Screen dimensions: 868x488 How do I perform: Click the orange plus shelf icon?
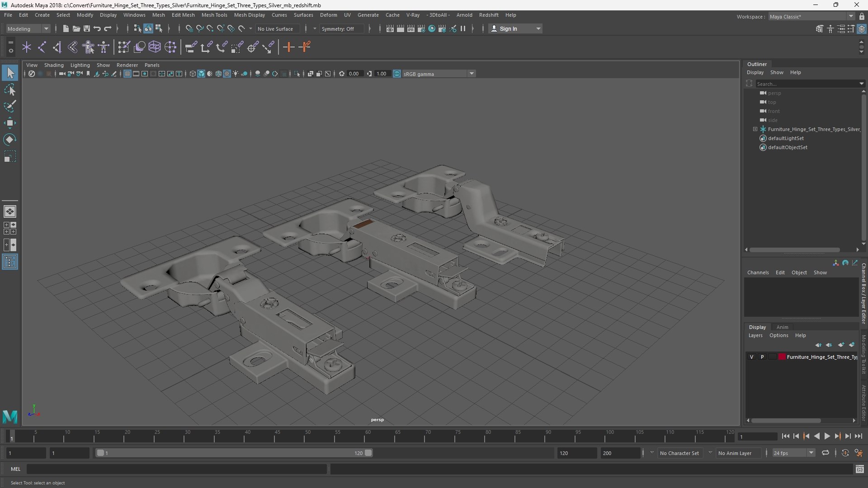(x=288, y=47)
